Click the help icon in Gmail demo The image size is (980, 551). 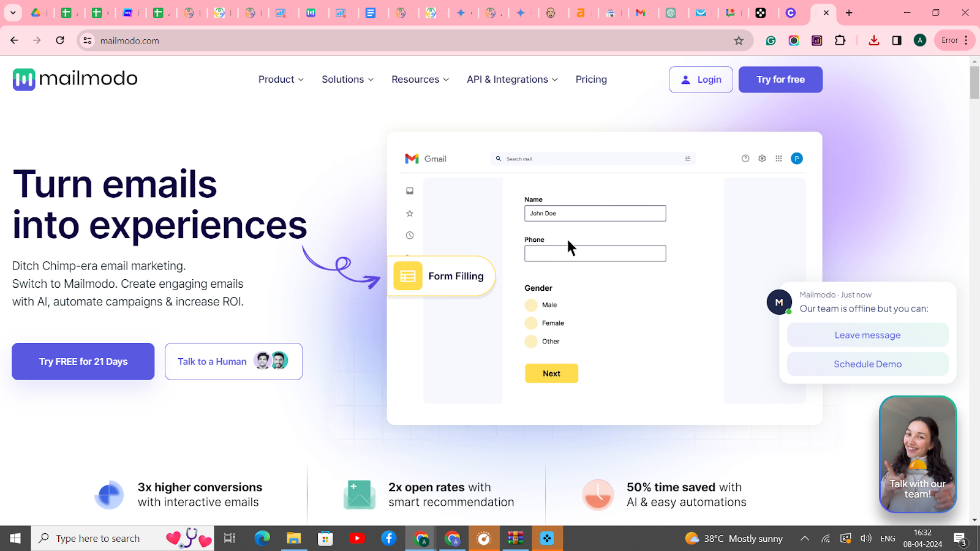pos(745,159)
